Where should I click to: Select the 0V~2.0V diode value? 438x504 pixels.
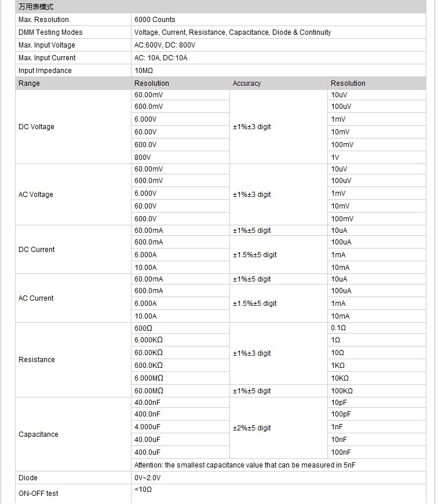147,478
